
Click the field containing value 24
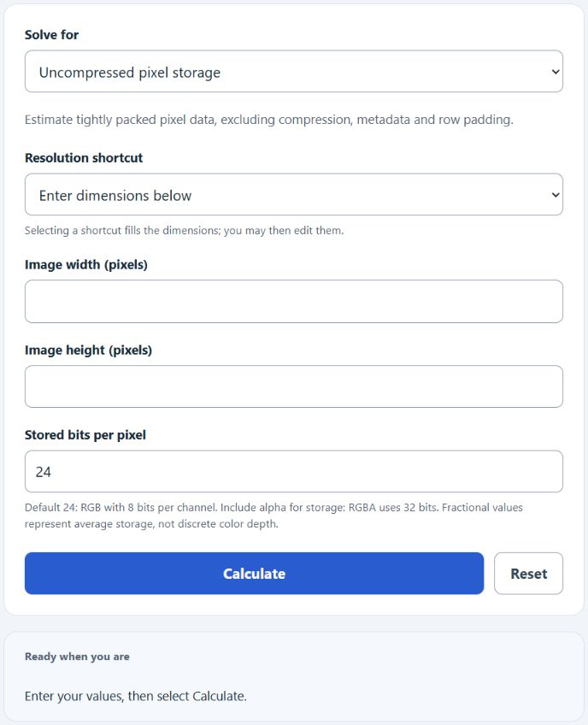click(293, 471)
